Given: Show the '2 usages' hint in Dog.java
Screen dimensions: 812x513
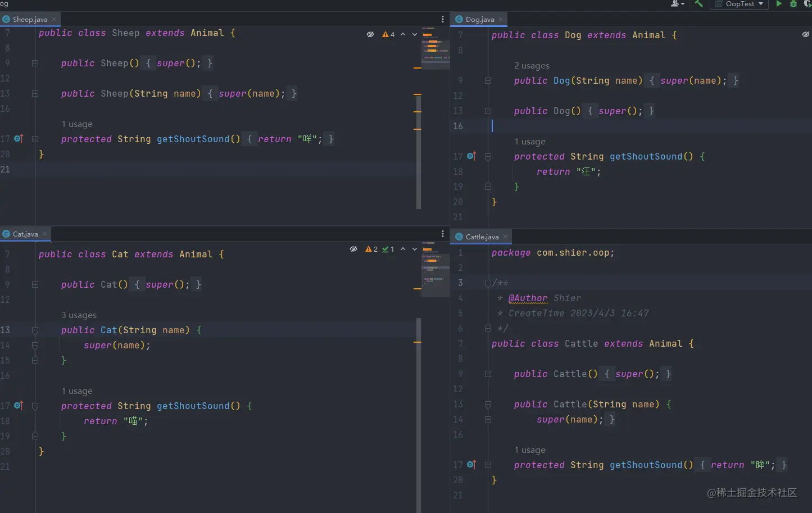Looking at the screenshot, I should point(532,66).
